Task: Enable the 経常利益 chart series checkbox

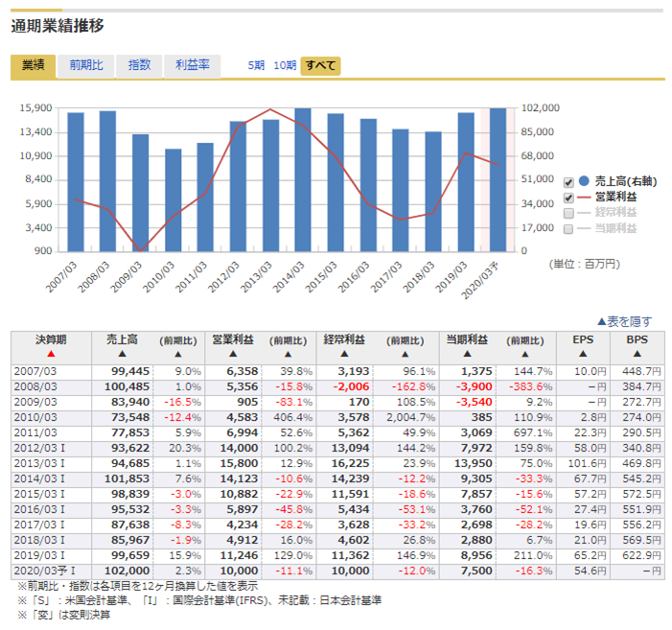Action: (568, 213)
